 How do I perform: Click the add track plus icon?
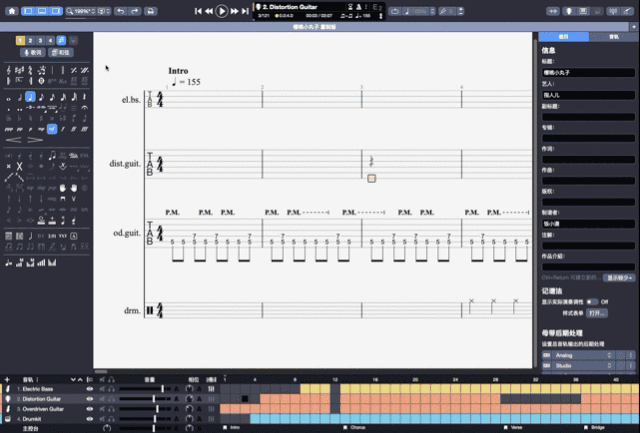coord(7,380)
